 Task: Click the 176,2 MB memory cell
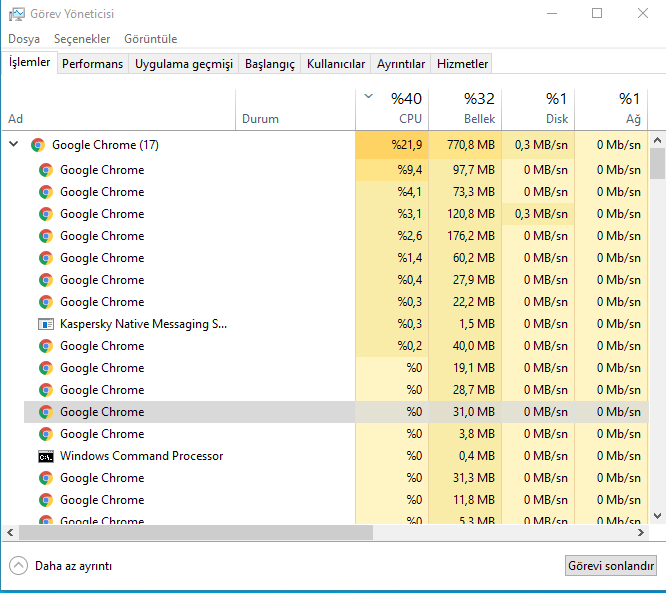465,236
